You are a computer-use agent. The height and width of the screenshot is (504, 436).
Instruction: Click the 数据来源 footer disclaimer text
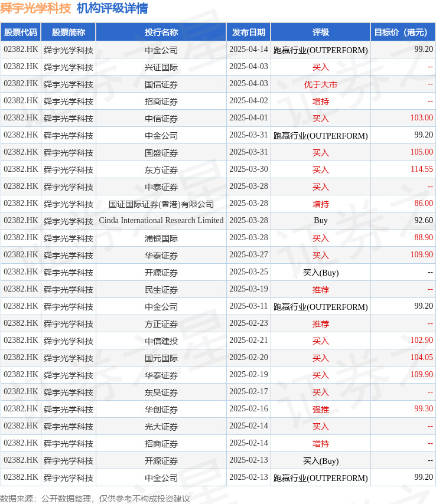tap(95, 499)
